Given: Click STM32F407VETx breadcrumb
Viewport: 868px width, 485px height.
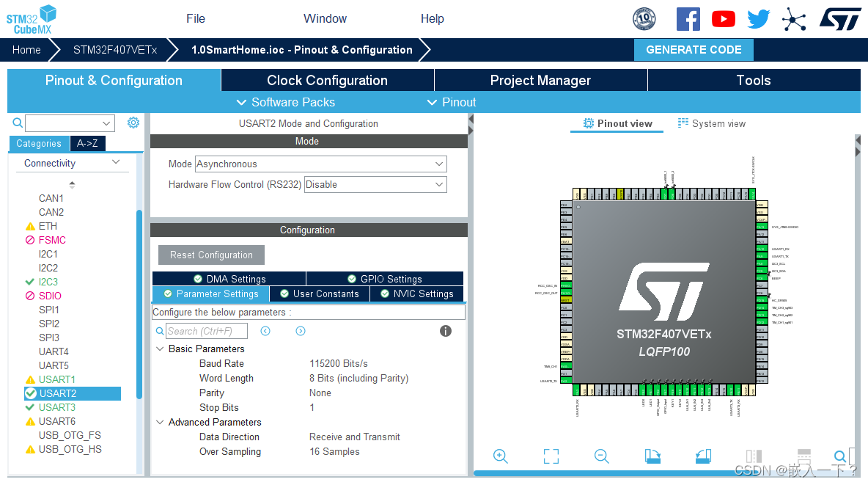Looking at the screenshot, I should [x=115, y=50].
